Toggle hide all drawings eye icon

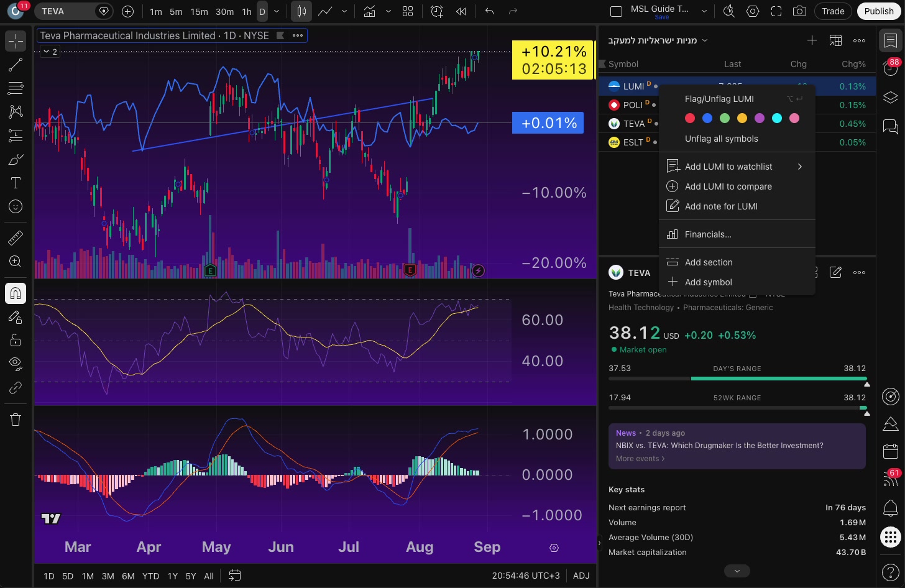(x=16, y=364)
